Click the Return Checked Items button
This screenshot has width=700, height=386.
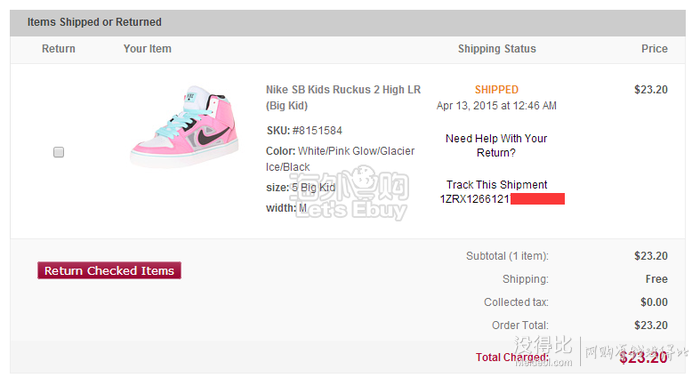[109, 270]
